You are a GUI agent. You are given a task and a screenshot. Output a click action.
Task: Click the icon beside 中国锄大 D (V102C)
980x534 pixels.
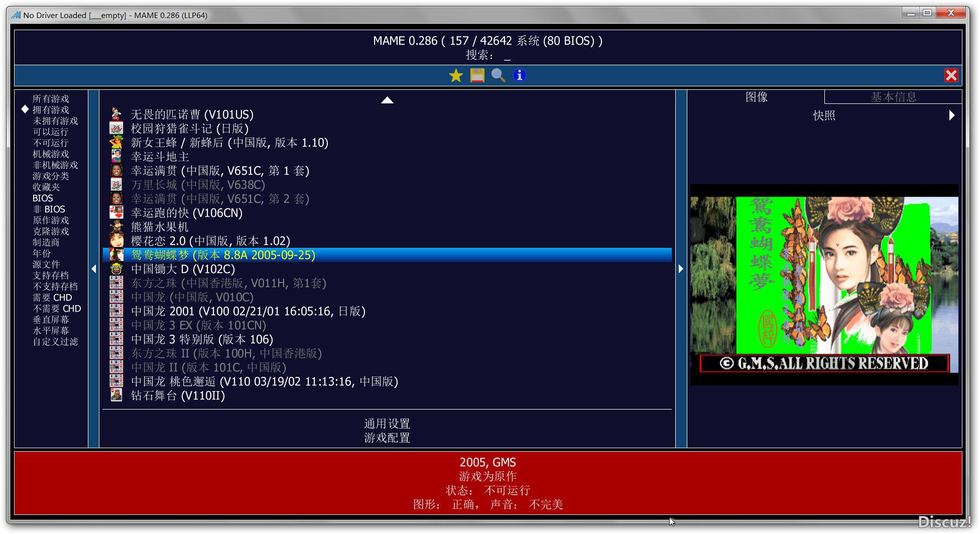(116, 269)
